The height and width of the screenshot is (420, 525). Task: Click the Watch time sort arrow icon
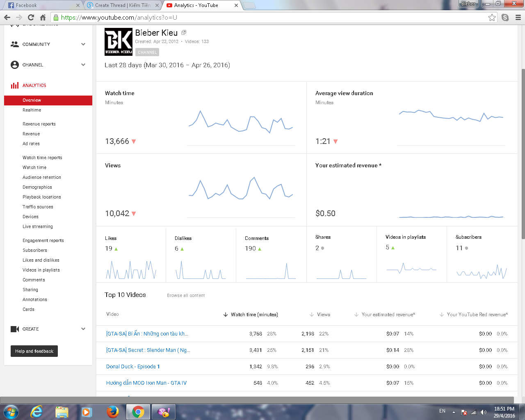coord(225,315)
